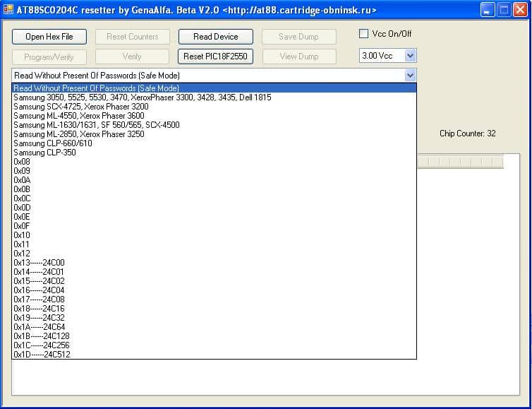
Task: Click the Open Hex File button
Action: 49,37
